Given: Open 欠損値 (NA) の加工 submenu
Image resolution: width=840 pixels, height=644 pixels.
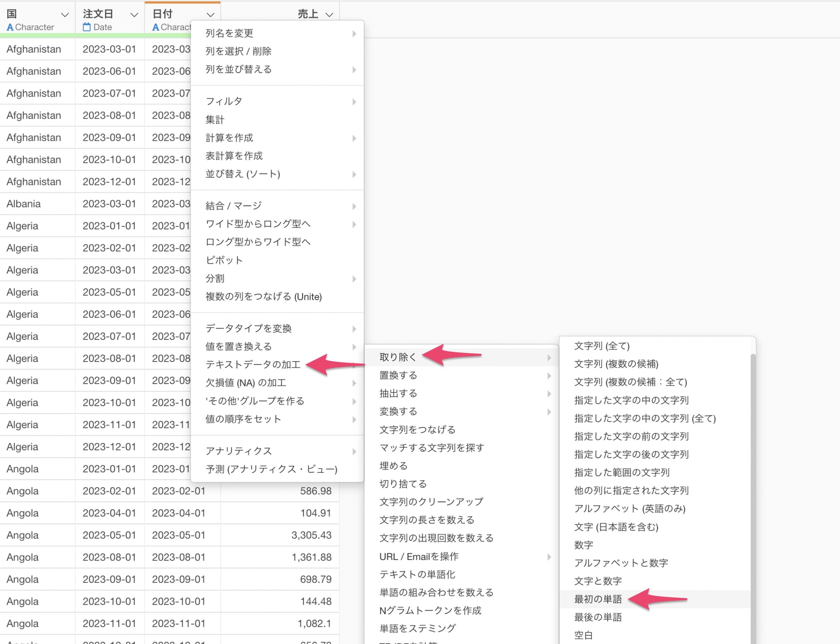Looking at the screenshot, I should pos(277,383).
